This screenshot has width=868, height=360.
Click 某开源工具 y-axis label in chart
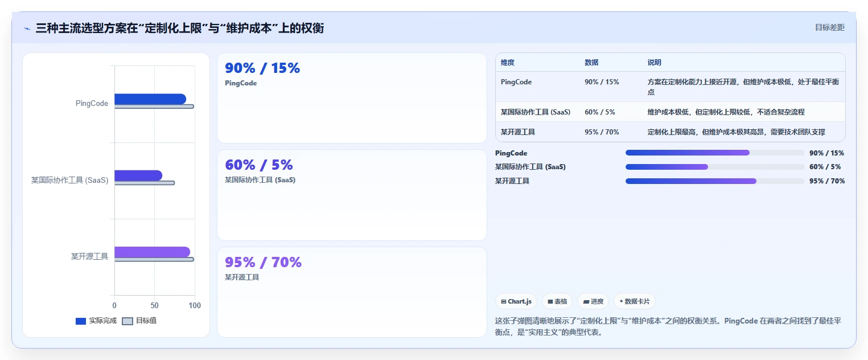pyautogui.click(x=89, y=256)
